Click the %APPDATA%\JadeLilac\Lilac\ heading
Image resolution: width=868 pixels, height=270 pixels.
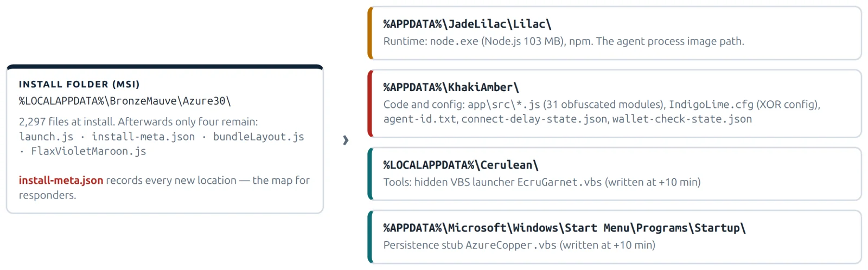[467, 24]
